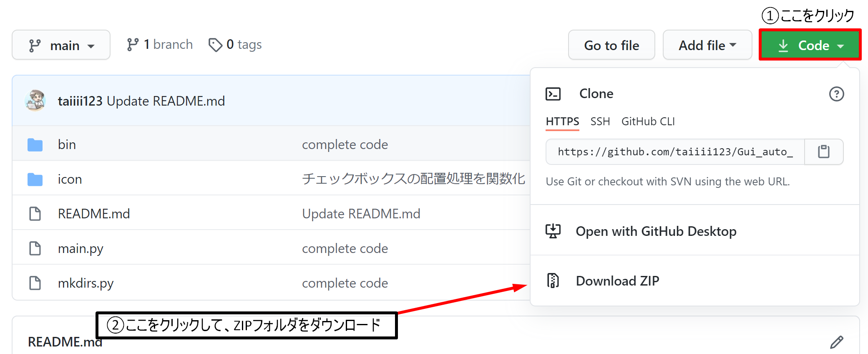
Task: Open the green Code dropdown
Action: pyautogui.click(x=810, y=45)
